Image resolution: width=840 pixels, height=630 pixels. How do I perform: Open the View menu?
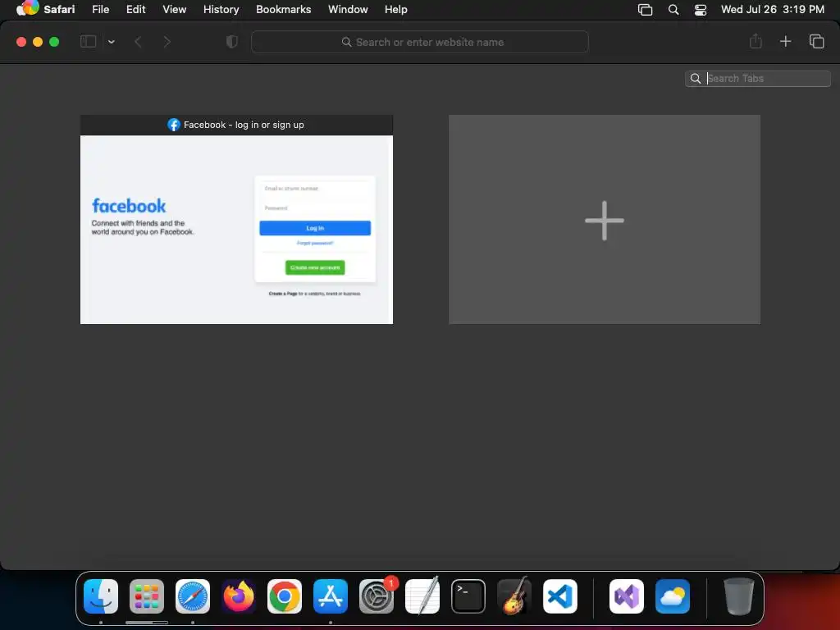(175, 9)
